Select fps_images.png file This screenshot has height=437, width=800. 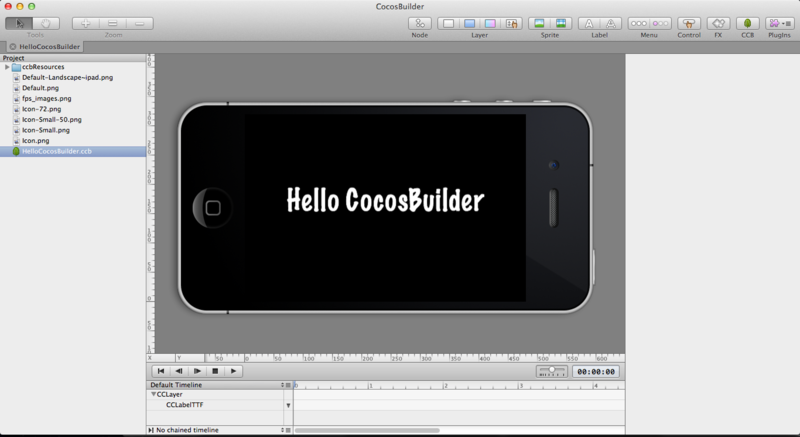46,98
